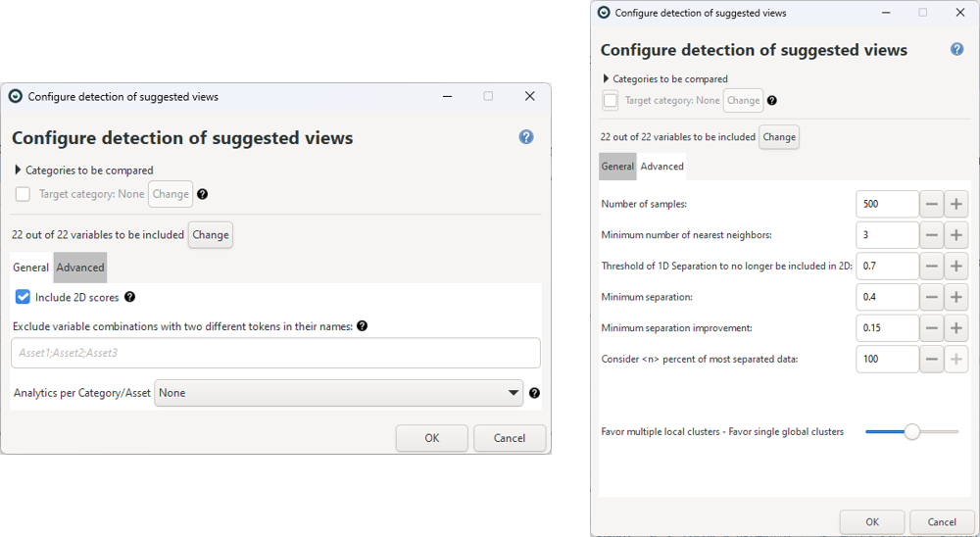This screenshot has width=980, height=537.
Task: Click the Asset1;Asset2;Asset3 exclude tokens input field
Action: click(x=275, y=353)
